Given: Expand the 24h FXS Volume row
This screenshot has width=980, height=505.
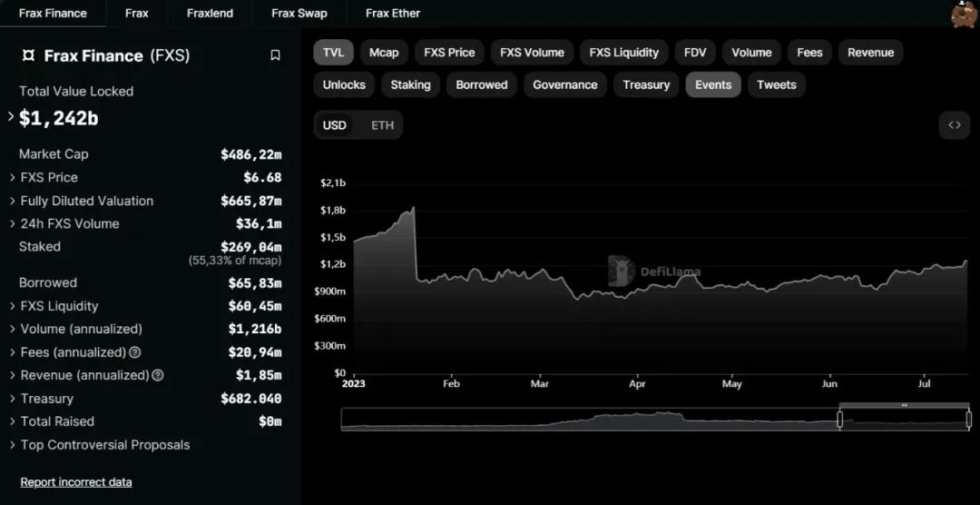Looking at the screenshot, I should [13, 224].
